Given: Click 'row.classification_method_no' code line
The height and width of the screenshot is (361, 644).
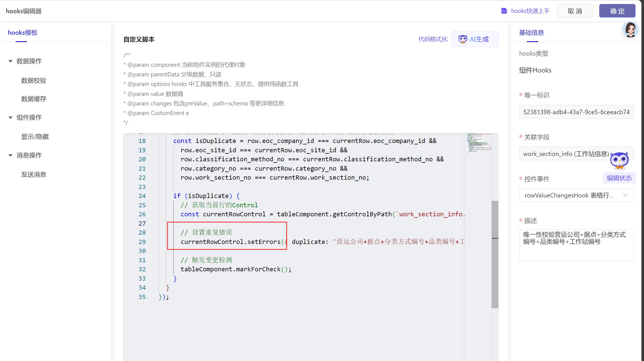Looking at the screenshot, I should [x=312, y=159].
